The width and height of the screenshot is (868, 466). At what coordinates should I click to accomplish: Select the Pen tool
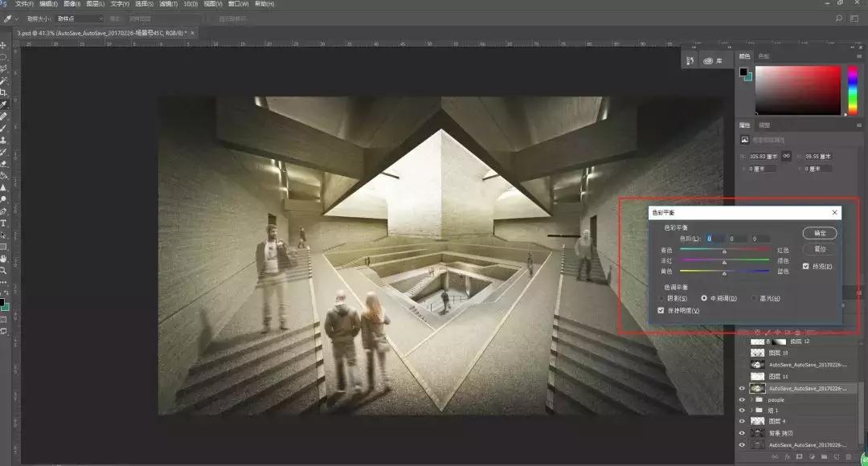pos(3,211)
